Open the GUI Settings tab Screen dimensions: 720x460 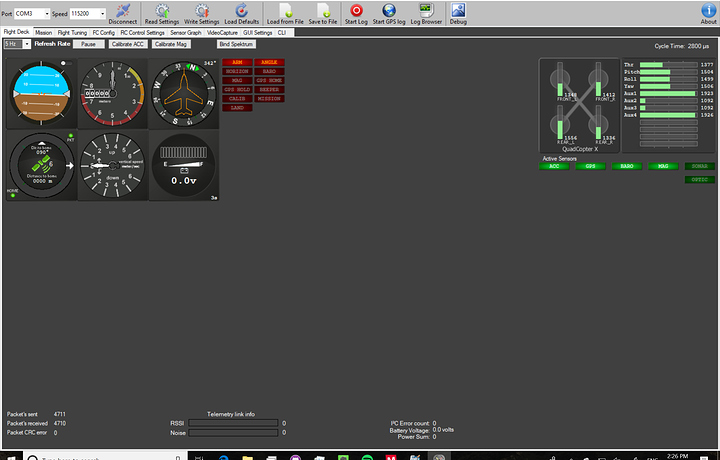(x=258, y=33)
